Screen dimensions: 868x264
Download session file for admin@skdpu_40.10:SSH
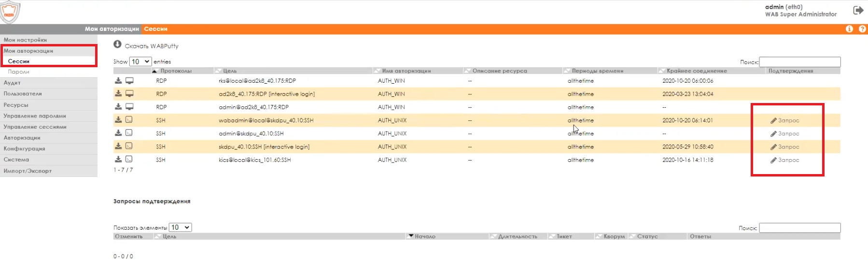pyautogui.click(x=118, y=133)
